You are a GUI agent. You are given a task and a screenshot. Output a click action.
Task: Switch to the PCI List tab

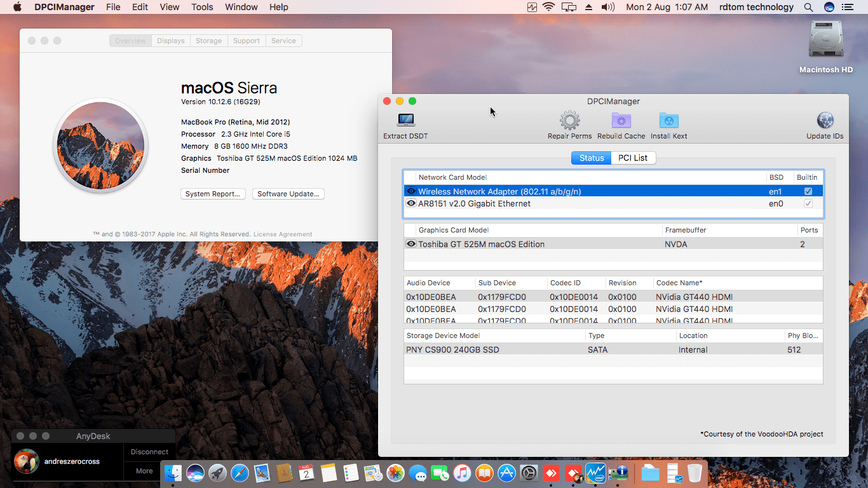click(633, 158)
